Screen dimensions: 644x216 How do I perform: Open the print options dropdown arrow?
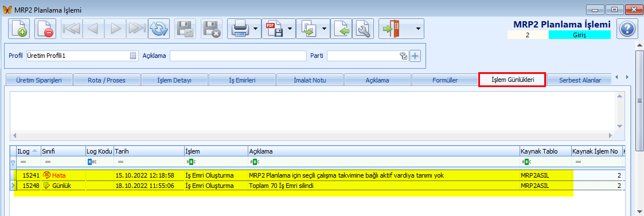255,29
